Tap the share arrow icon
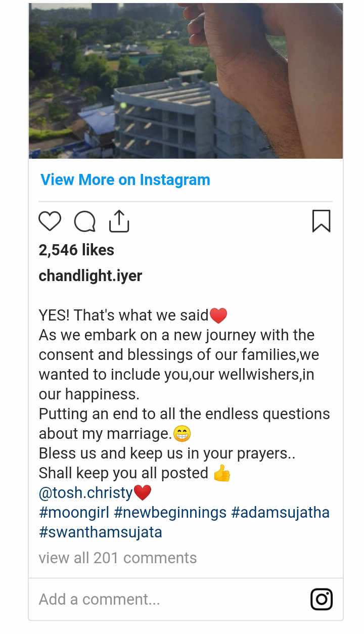The image size is (364, 634). tap(119, 221)
